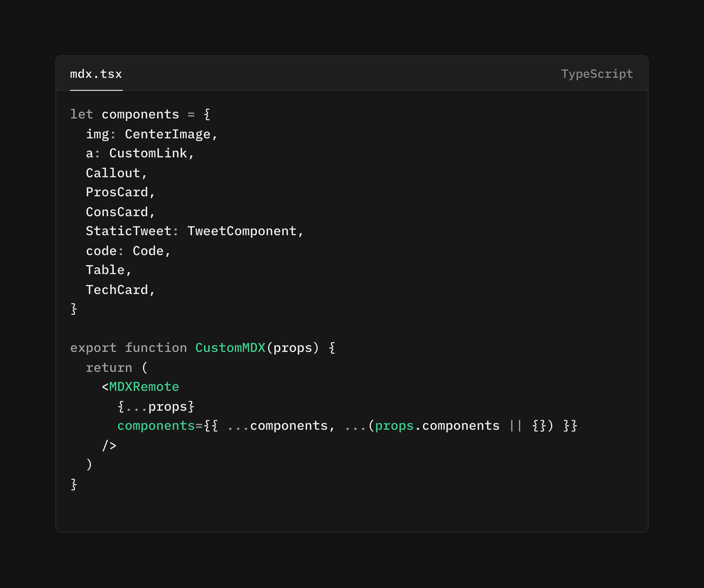
Task: Click the components prop on MDXRemote
Action: (x=156, y=425)
